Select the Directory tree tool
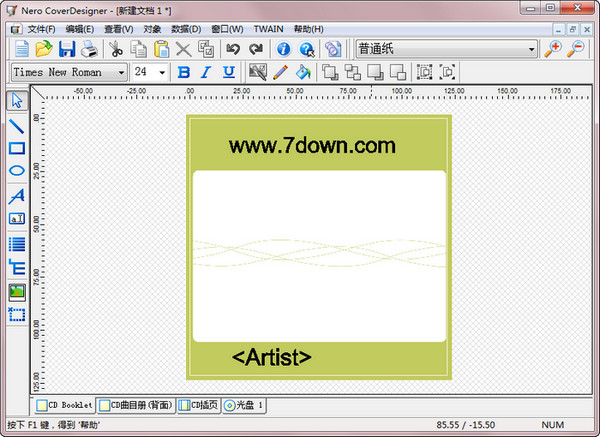The width and height of the screenshot is (600, 437). point(17,267)
